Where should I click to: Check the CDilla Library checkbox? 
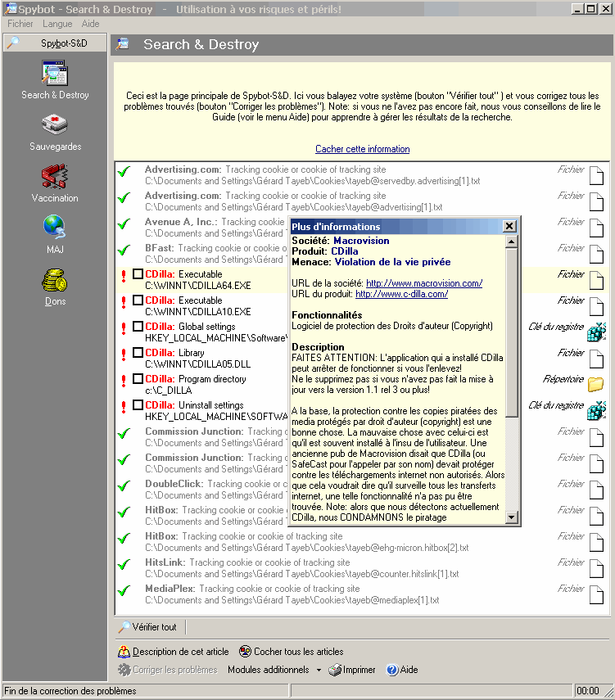[138, 352]
